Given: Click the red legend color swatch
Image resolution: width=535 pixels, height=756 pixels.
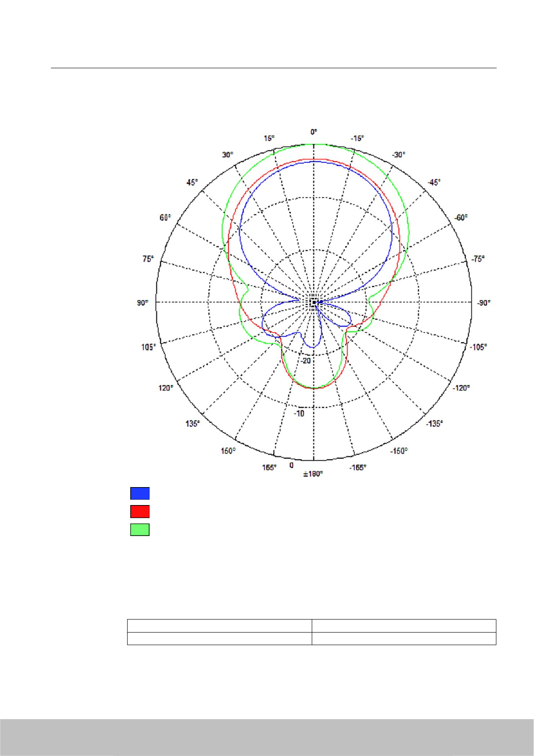Looking at the screenshot, I should (x=140, y=512).
